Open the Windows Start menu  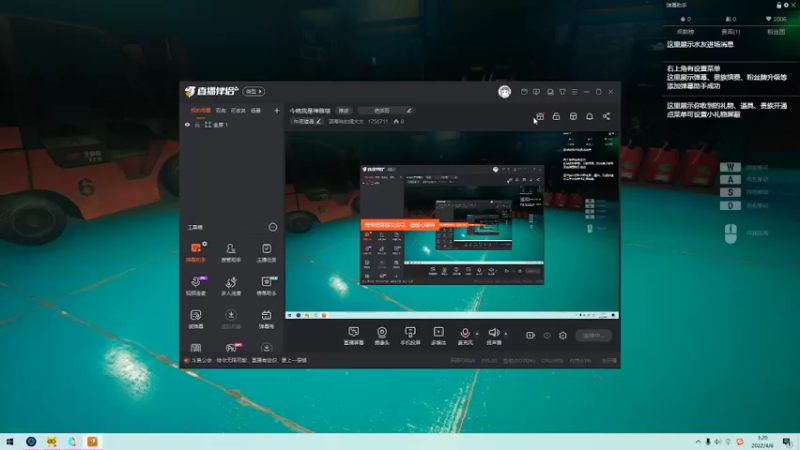coord(10,441)
